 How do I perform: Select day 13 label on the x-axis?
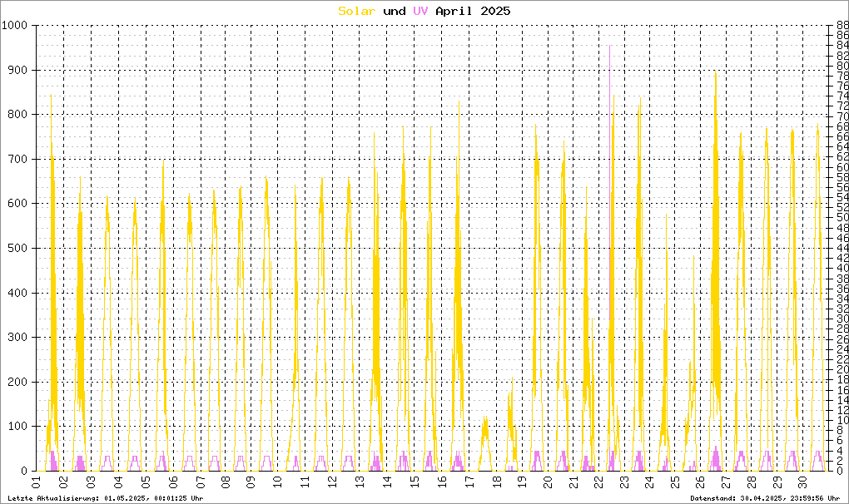point(360,482)
